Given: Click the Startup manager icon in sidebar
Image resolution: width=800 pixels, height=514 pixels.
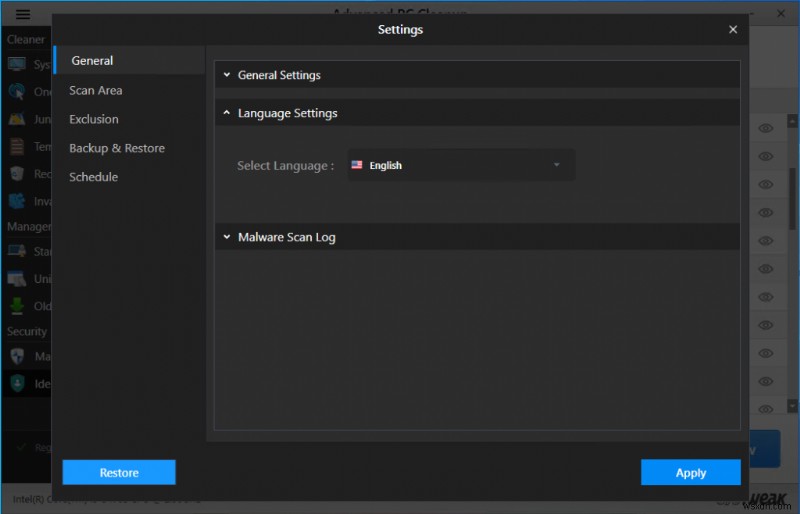Looking at the screenshot, I should (16, 251).
